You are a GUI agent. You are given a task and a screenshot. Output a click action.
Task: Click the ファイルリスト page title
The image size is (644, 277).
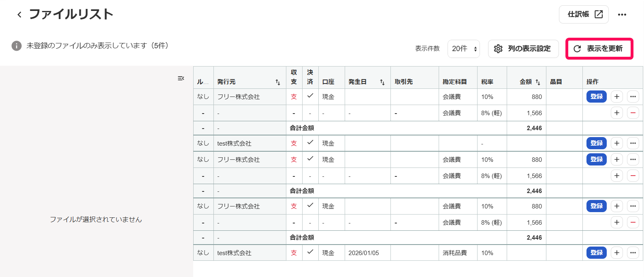point(71,14)
